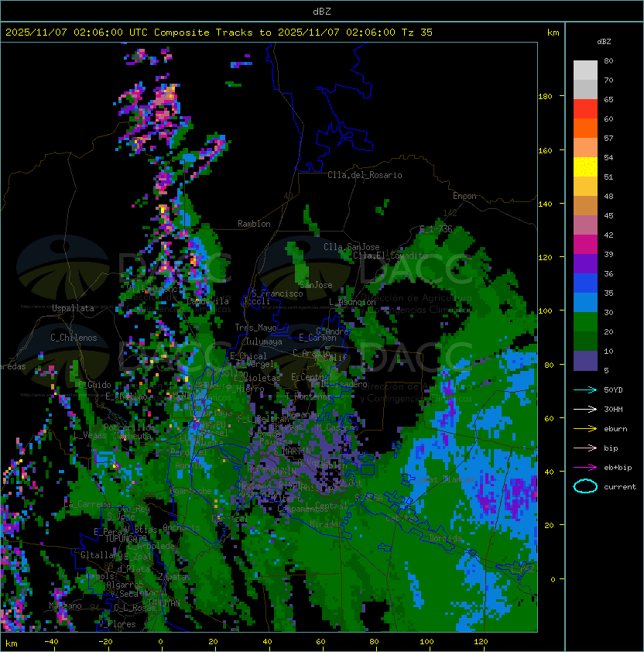Click the cyan 50YD arrow legend icon
The height and width of the screenshot is (652, 644).
coord(585,390)
